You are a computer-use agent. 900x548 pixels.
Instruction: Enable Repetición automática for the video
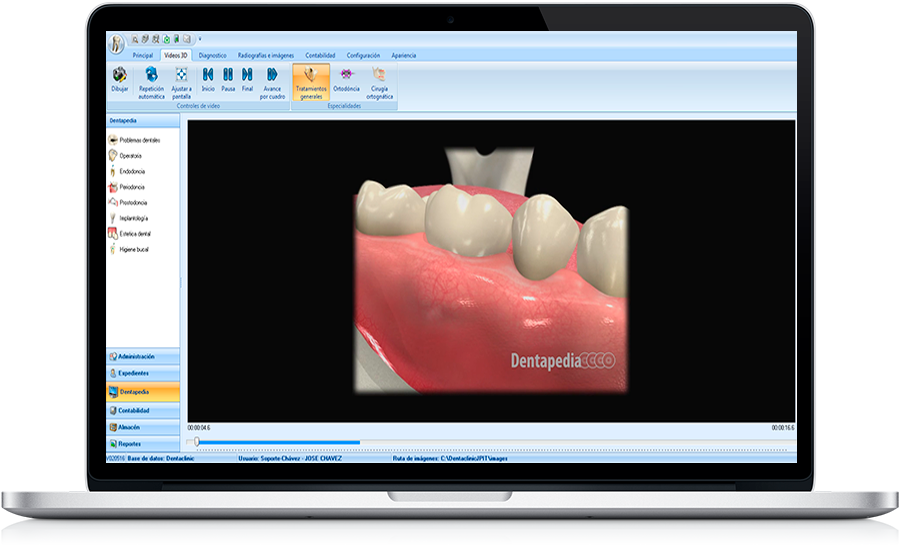pyautogui.click(x=152, y=75)
